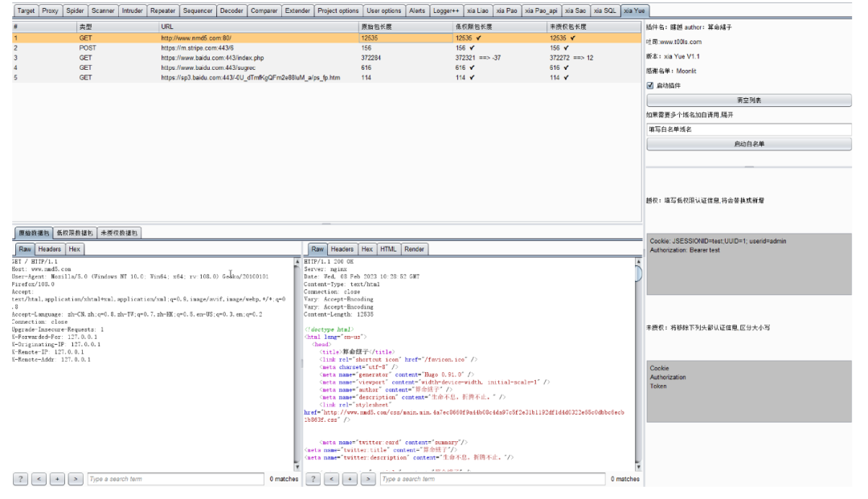The width and height of the screenshot is (868, 499).
Task: Select the 原始数据包 tab
Action: (34, 233)
